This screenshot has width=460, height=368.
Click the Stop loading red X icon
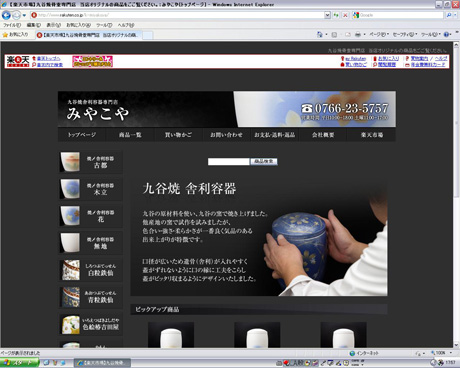(x=345, y=15)
